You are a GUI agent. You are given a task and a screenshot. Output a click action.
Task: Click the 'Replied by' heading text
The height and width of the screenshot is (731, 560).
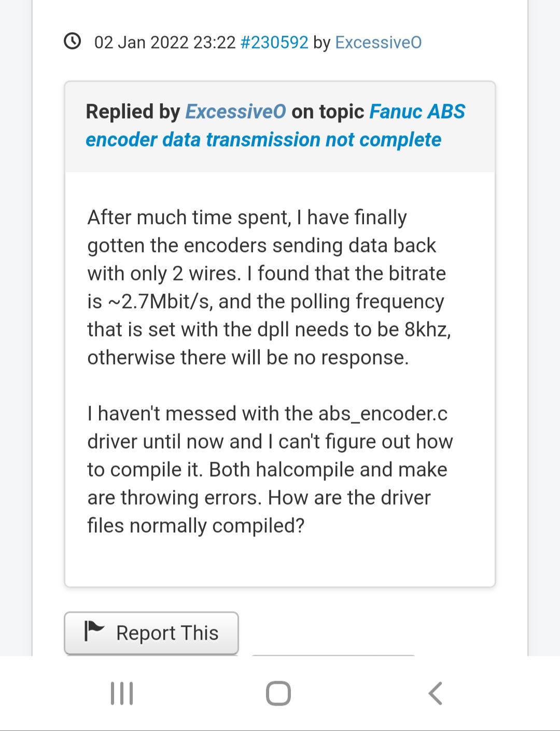coord(133,112)
